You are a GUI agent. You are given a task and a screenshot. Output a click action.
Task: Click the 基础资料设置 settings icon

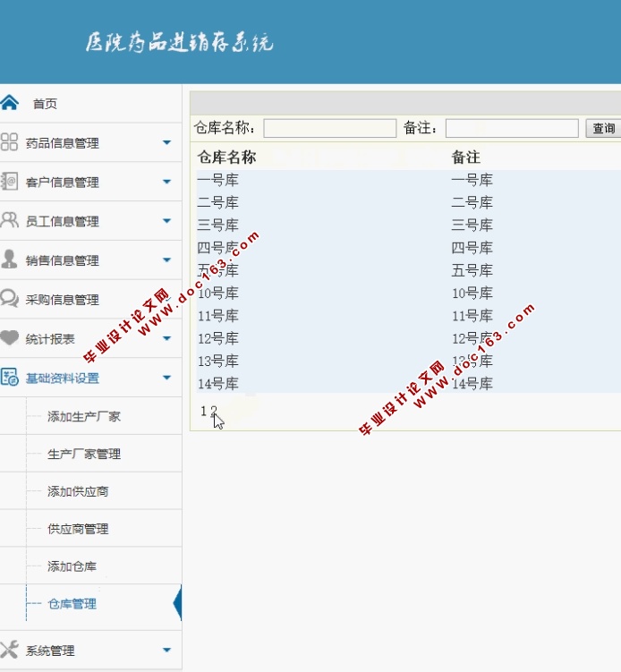[9, 377]
